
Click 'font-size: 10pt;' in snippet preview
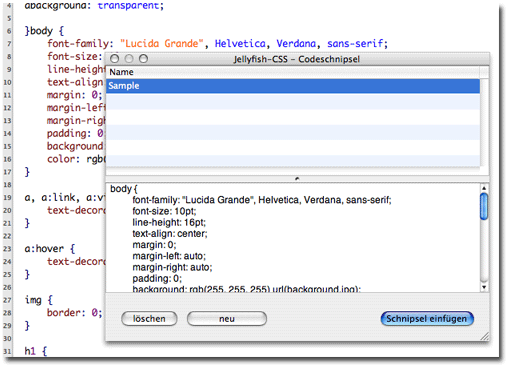pyautogui.click(x=164, y=211)
